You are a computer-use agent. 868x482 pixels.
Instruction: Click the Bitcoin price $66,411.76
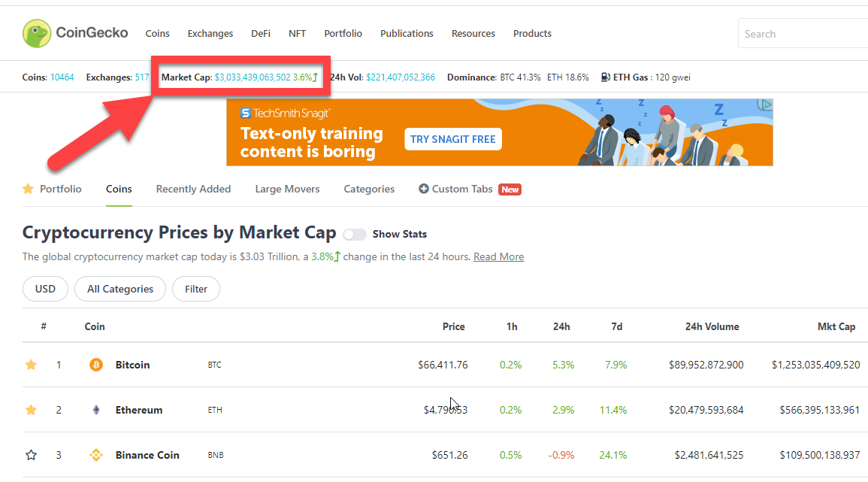[x=443, y=365]
